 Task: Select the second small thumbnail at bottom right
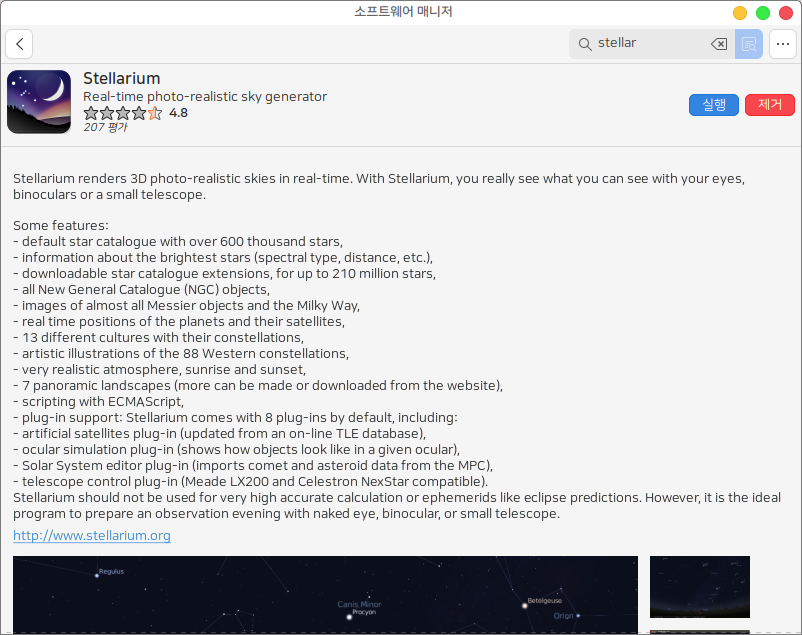(x=699, y=631)
